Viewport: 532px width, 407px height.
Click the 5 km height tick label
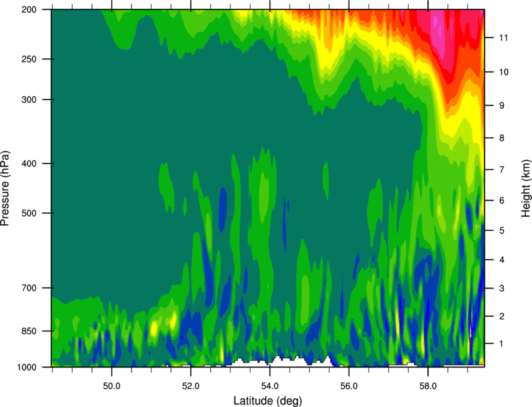[501, 230]
